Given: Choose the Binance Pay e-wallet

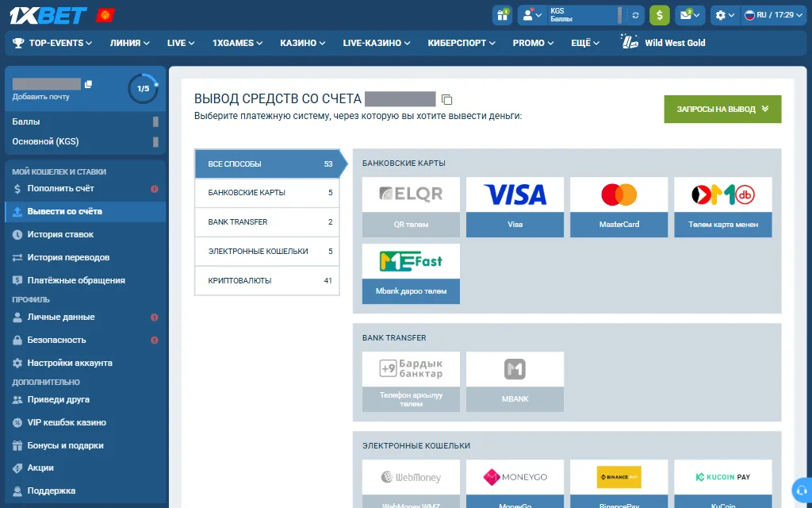Looking at the screenshot, I should (619, 483).
